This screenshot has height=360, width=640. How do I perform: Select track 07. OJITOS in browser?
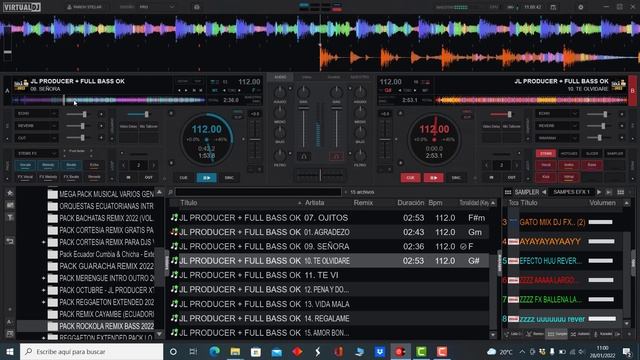[x=328, y=218]
